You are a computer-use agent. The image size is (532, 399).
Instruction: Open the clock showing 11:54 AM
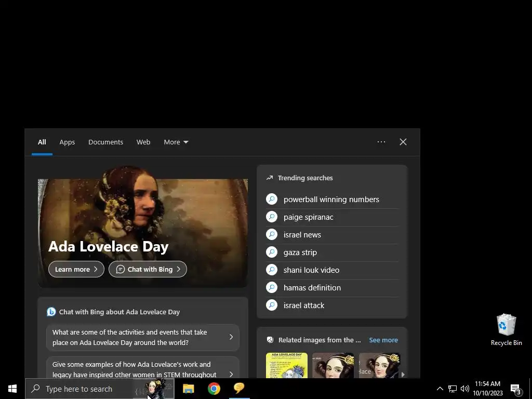[487, 384]
